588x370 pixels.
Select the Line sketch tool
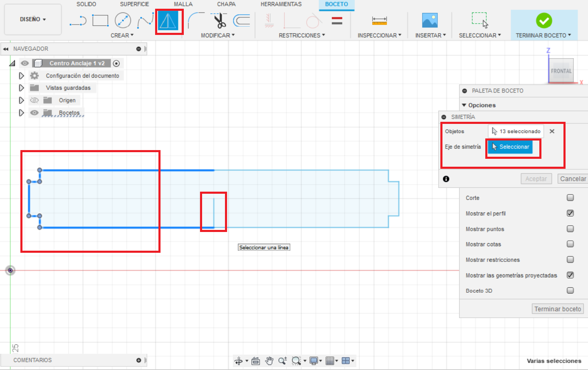coord(78,20)
